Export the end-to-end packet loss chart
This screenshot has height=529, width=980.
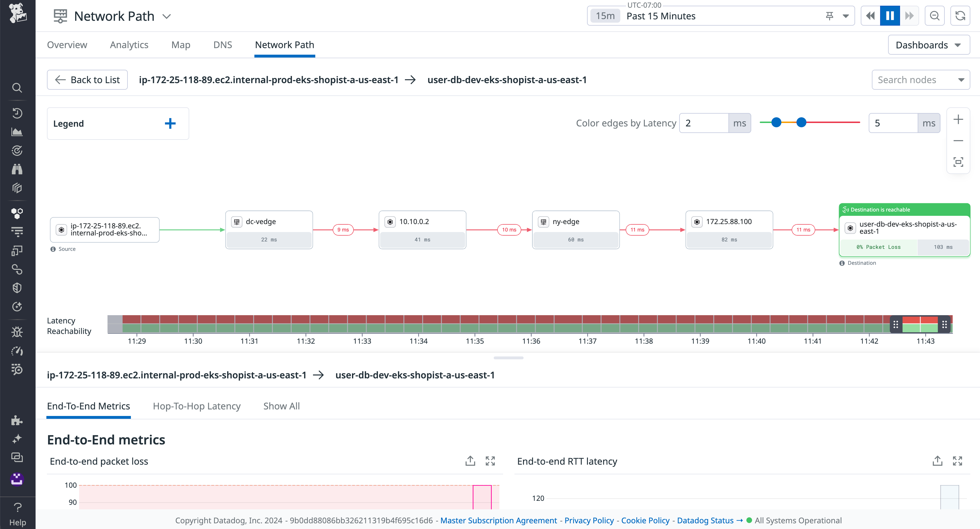coord(470,460)
